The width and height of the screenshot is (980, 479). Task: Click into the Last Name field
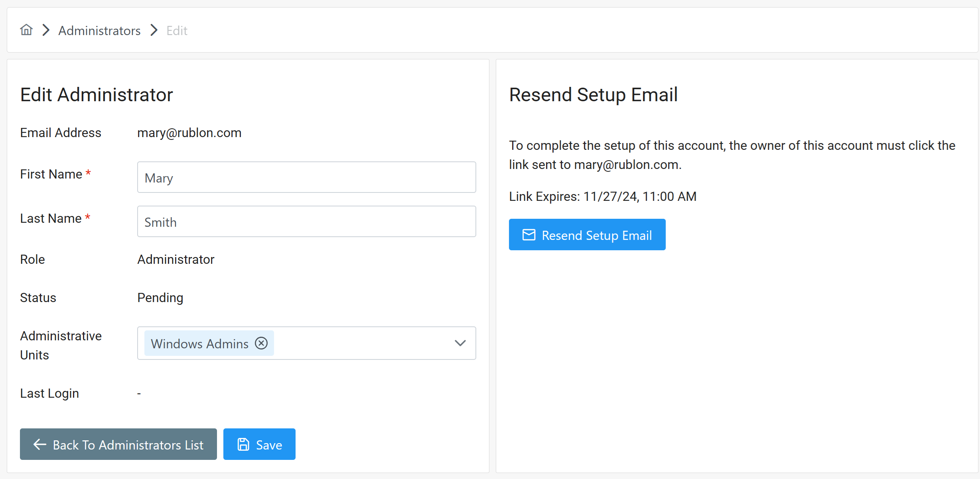(306, 222)
